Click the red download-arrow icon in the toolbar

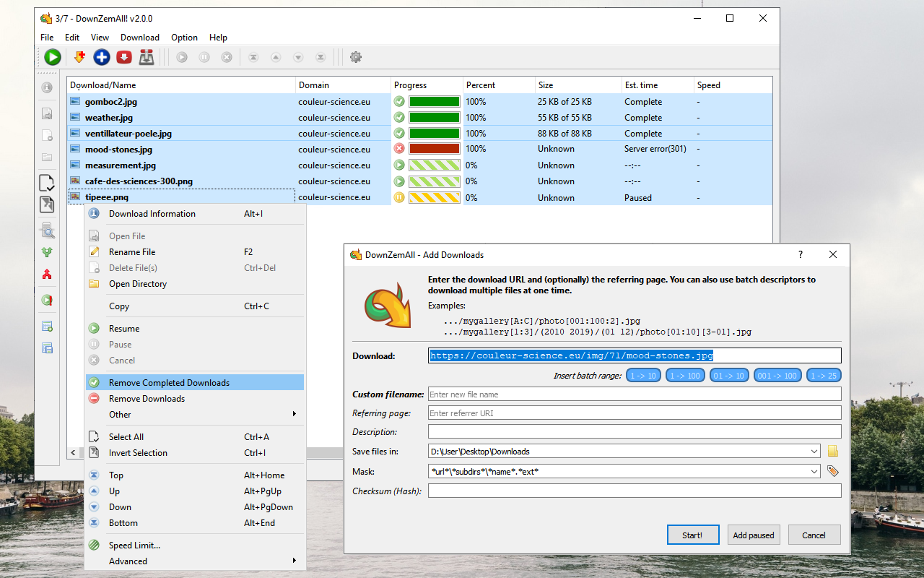tap(124, 57)
